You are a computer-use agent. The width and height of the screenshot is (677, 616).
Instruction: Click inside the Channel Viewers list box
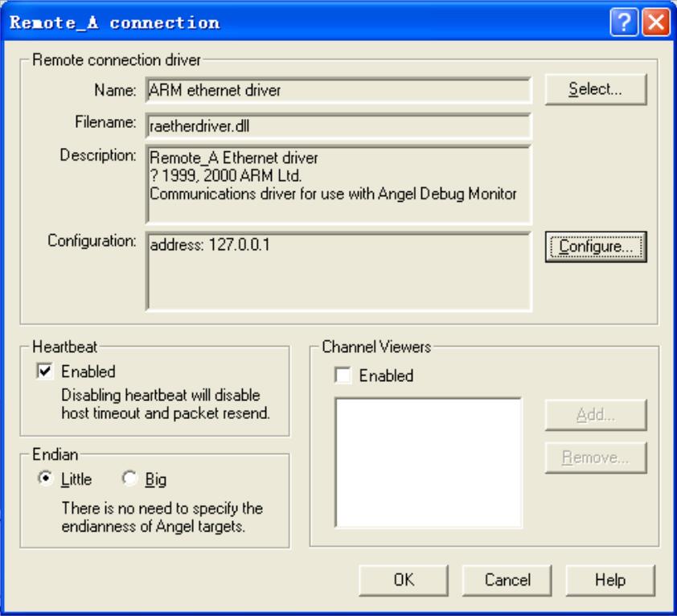[x=429, y=462]
